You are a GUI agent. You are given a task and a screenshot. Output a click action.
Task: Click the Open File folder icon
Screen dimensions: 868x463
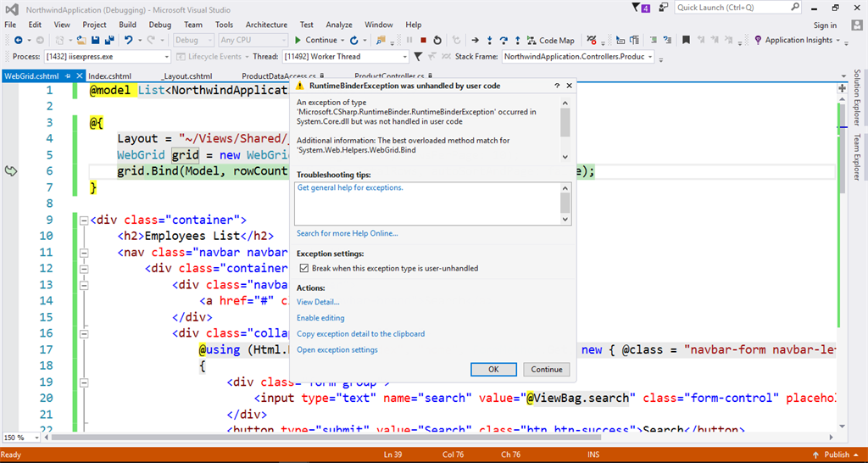click(81, 40)
